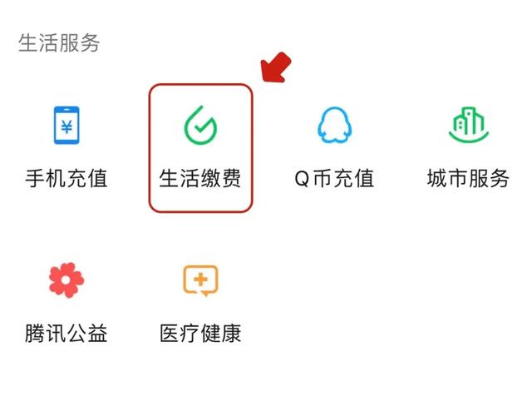This screenshot has height=401, width=532.
Task: Open the city buildings icon
Action: pos(469,126)
